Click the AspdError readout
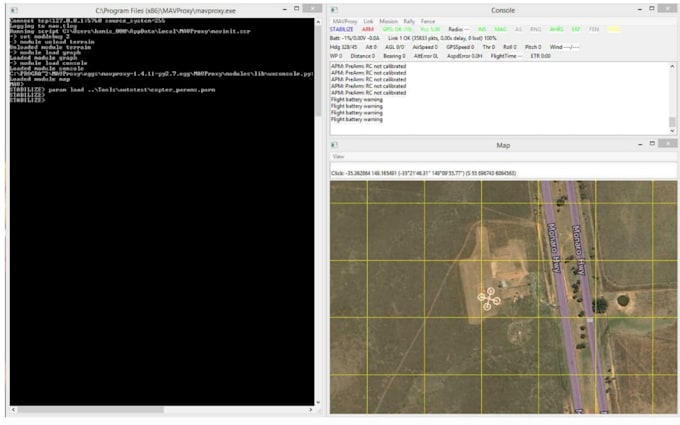The width and height of the screenshot is (680, 425). click(464, 56)
